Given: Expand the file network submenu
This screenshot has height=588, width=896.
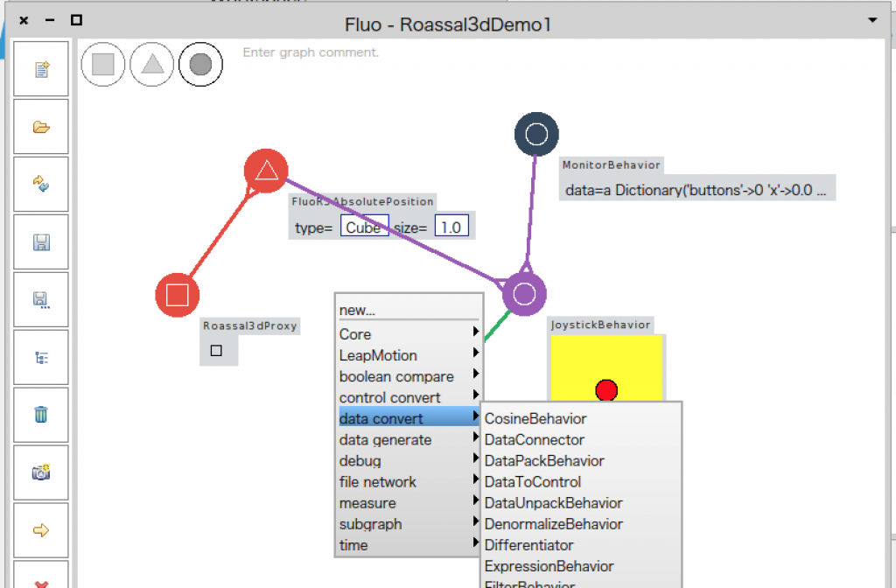Looking at the screenshot, I should point(409,482).
